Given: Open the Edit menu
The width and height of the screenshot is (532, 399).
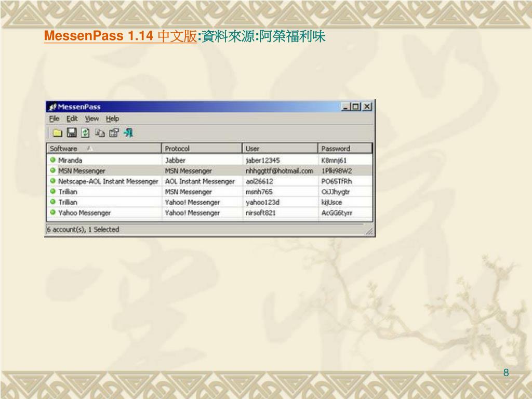Looking at the screenshot, I should 72,119.
